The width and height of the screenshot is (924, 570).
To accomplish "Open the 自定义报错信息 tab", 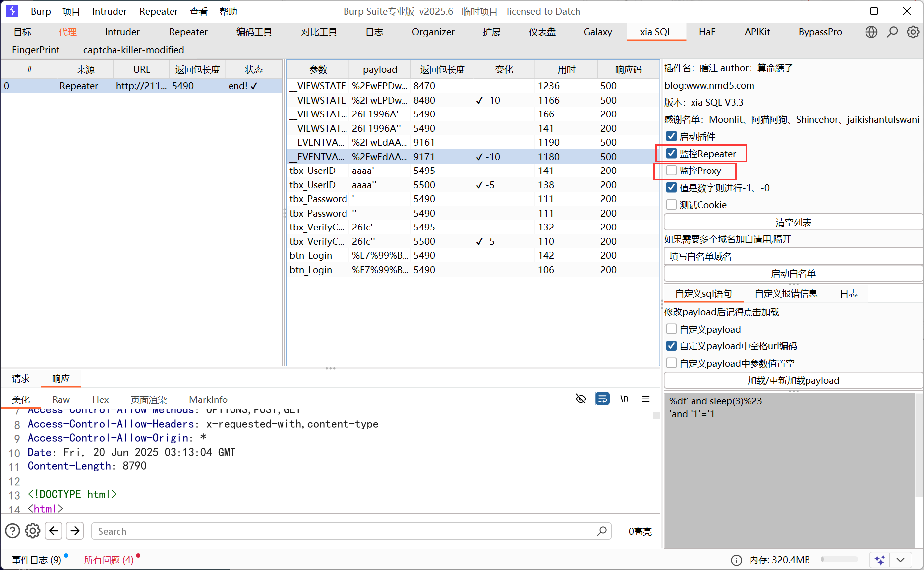I will pyautogui.click(x=786, y=294).
